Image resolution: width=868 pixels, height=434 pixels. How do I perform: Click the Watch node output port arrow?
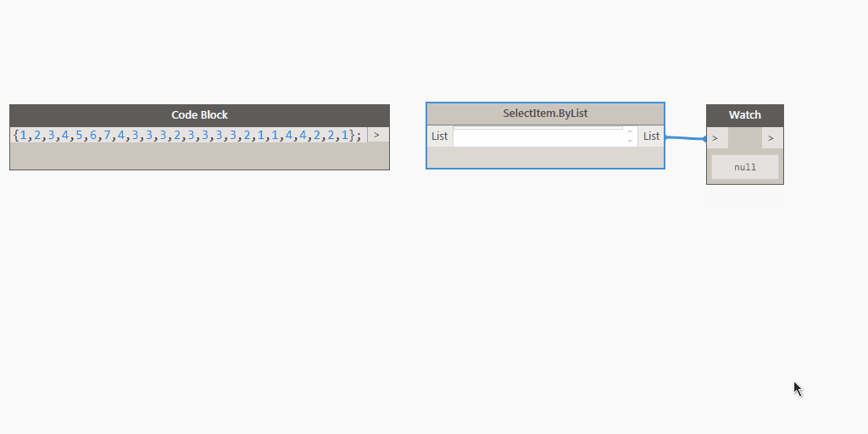click(771, 138)
